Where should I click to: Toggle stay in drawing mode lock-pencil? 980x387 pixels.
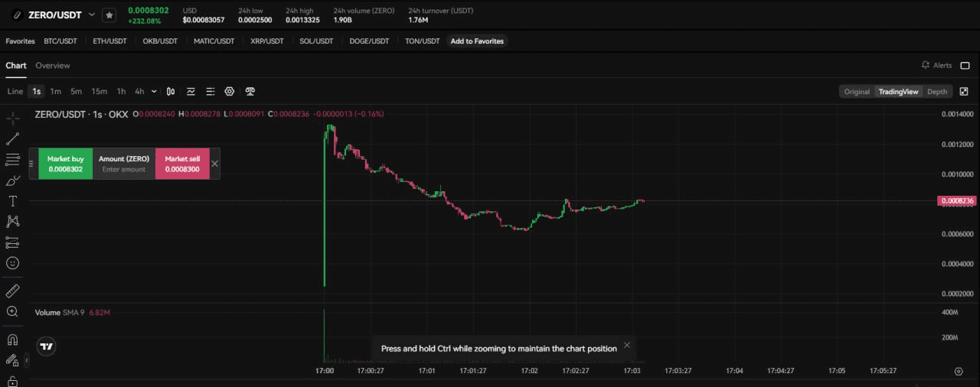coord(12,359)
